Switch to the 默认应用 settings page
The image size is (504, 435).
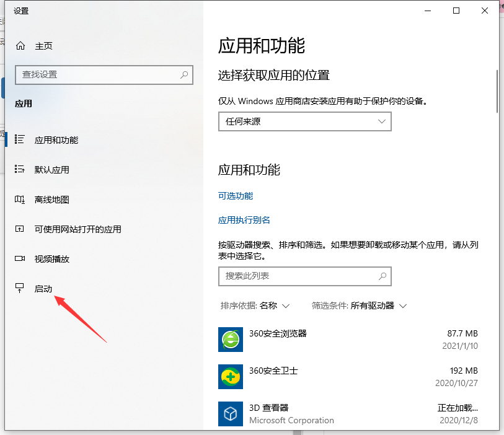(43, 170)
